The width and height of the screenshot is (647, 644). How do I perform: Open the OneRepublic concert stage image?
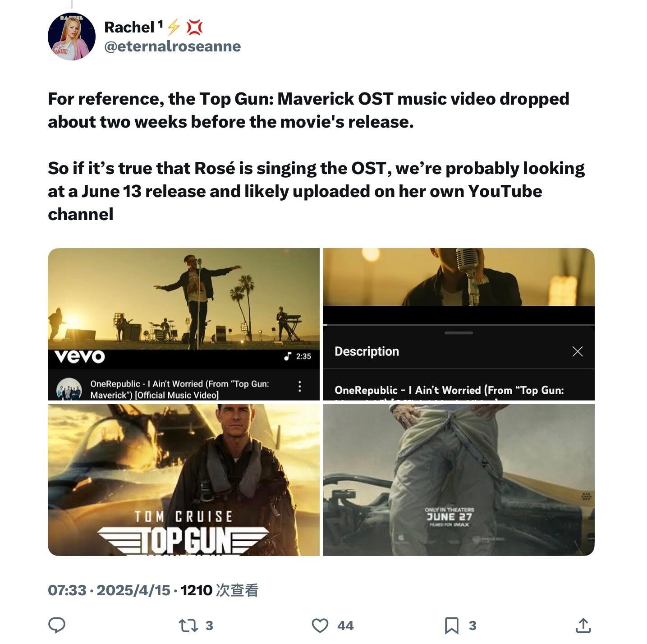(184, 324)
